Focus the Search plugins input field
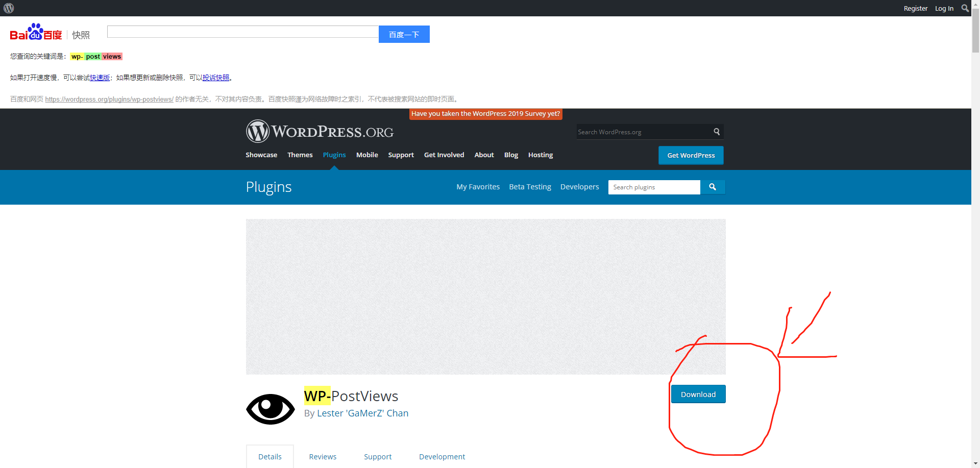Viewport: 980px width, 468px height. [x=654, y=187]
